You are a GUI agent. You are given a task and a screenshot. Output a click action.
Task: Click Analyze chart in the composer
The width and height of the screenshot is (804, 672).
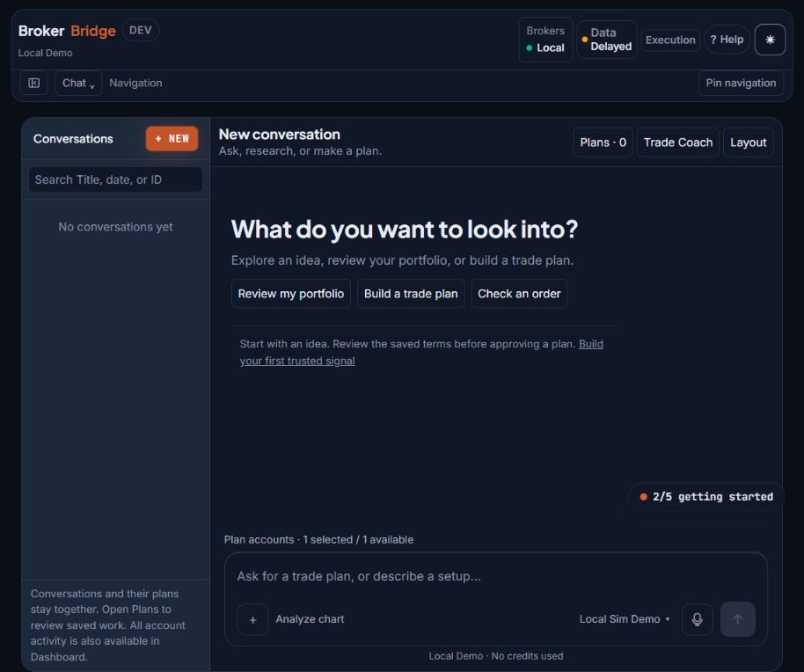pyautogui.click(x=310, y=619)
